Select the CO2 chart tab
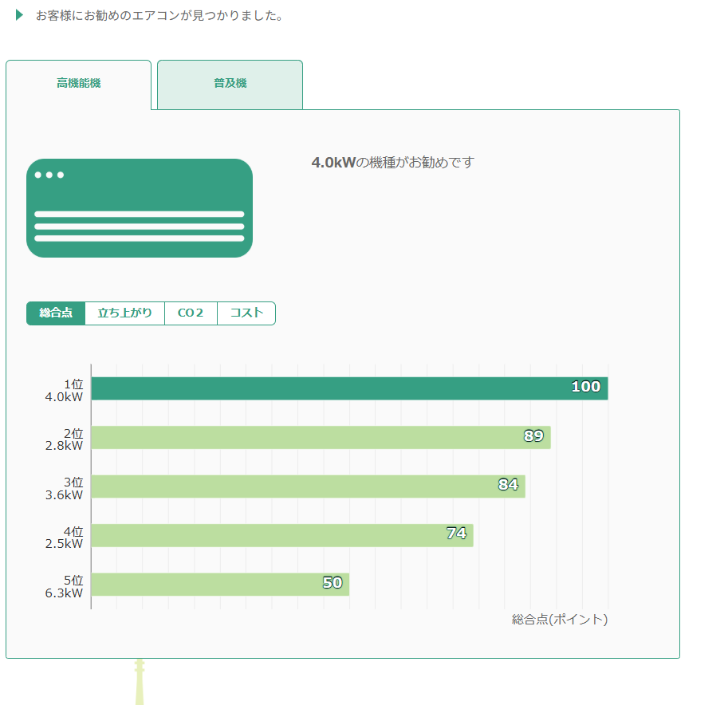The height and width of the screenshot is (705, 728). click(x=191, y=313)
